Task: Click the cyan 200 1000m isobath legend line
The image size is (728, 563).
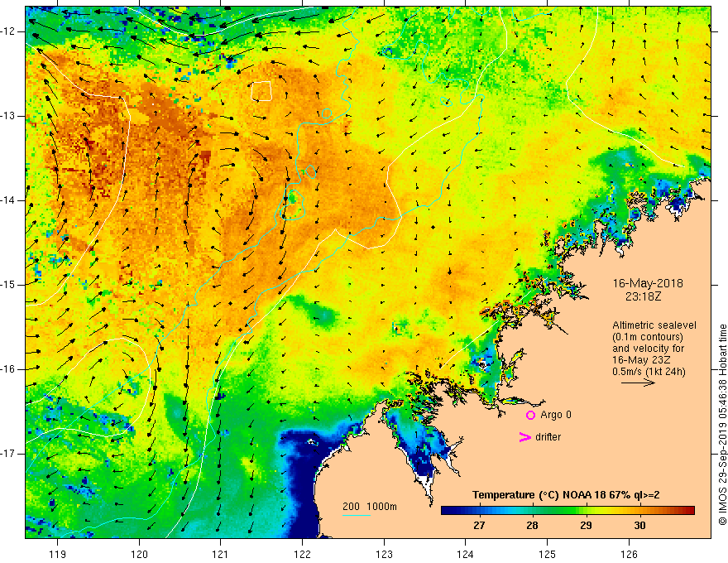Action: pos(357,515)
